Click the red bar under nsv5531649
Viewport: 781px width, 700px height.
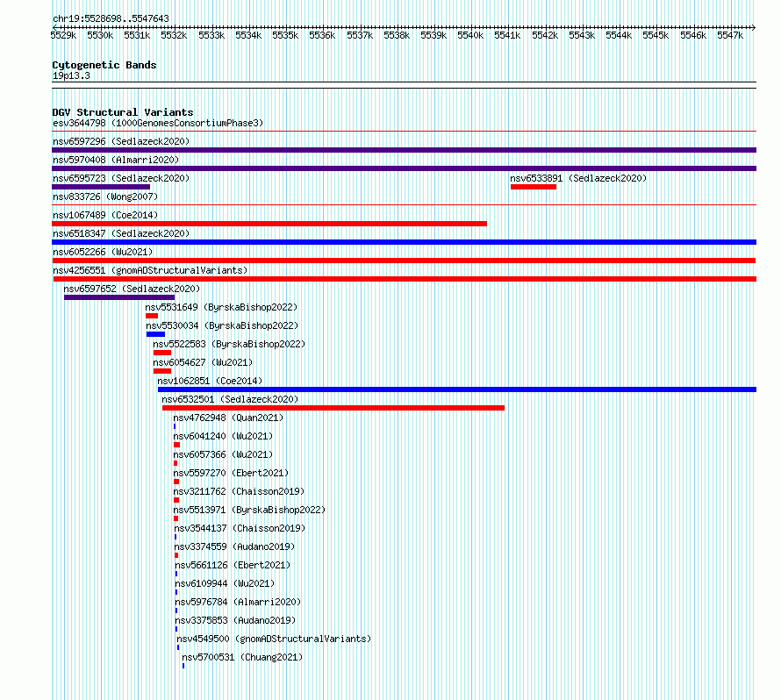click(152, 316)
